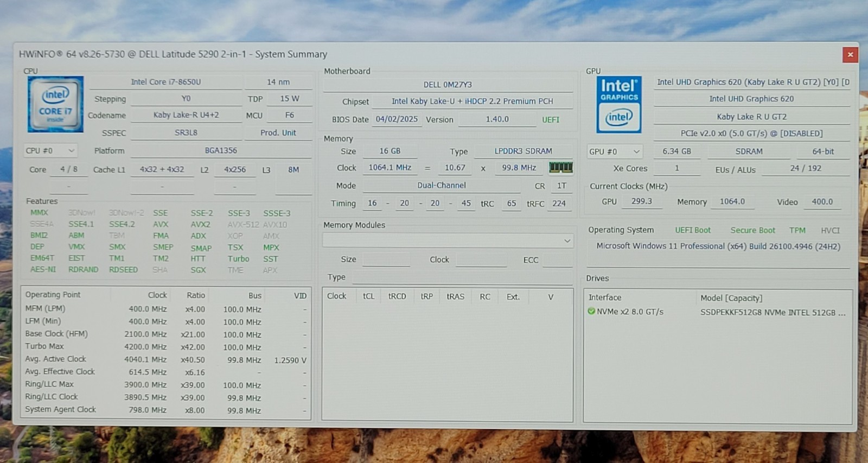The image size is (868, 463).
Task: Click the Model [Capacity] drives column header
Action: (731, 298)
